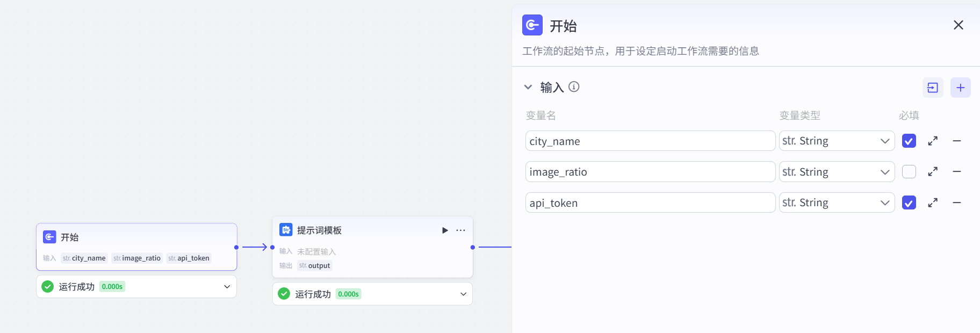Click the 开始 node output connection port

click(236, 247)
